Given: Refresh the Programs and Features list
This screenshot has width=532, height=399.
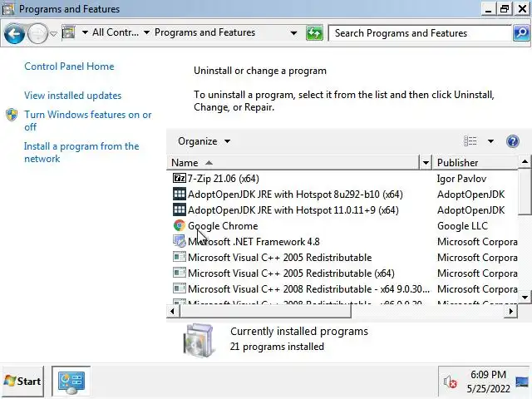Looking at the screenshot, I should (x=314, y=33).
